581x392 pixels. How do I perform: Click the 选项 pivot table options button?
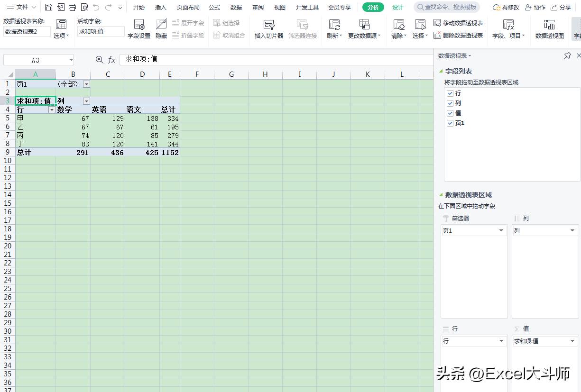(61, 29)
